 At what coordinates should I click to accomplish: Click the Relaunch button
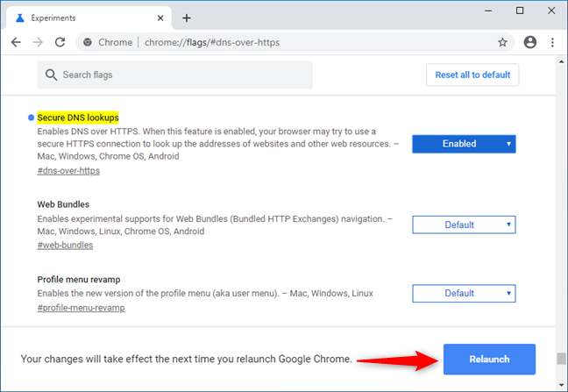(489, 360)
